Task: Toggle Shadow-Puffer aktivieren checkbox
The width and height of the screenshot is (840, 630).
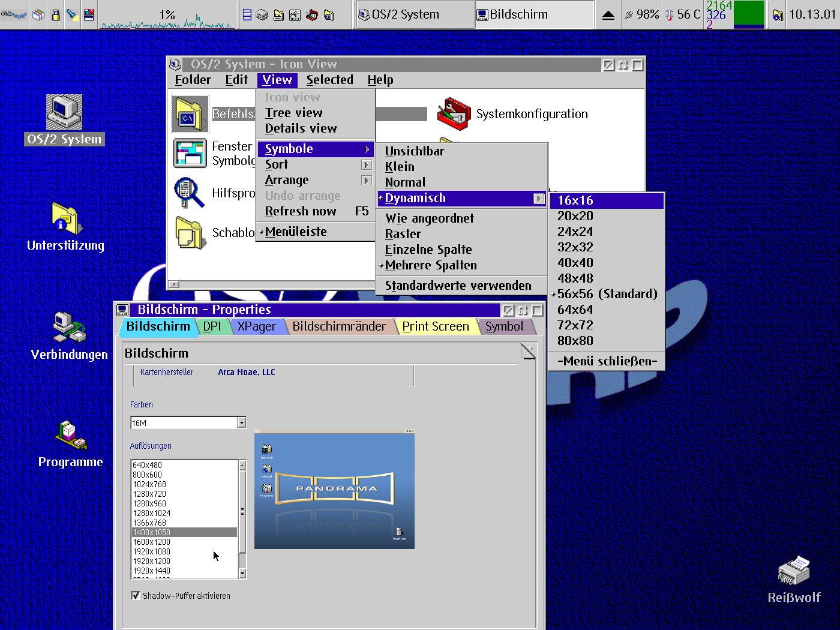Action: click(136, 596)
